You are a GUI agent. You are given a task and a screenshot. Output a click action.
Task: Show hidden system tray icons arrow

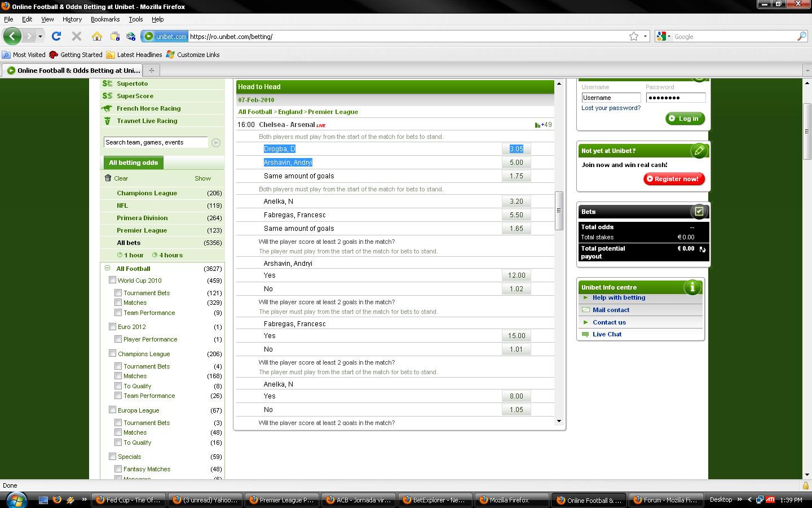click(749, 500)
